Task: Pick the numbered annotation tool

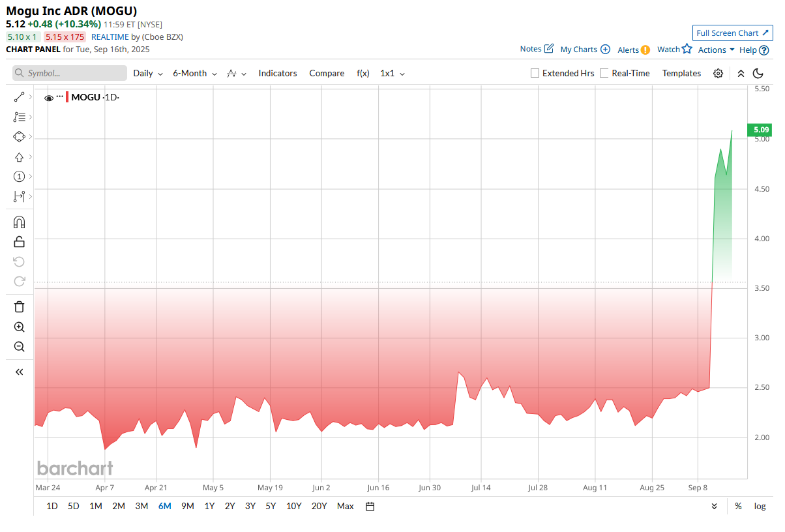Action: click(x=19, y=177)
